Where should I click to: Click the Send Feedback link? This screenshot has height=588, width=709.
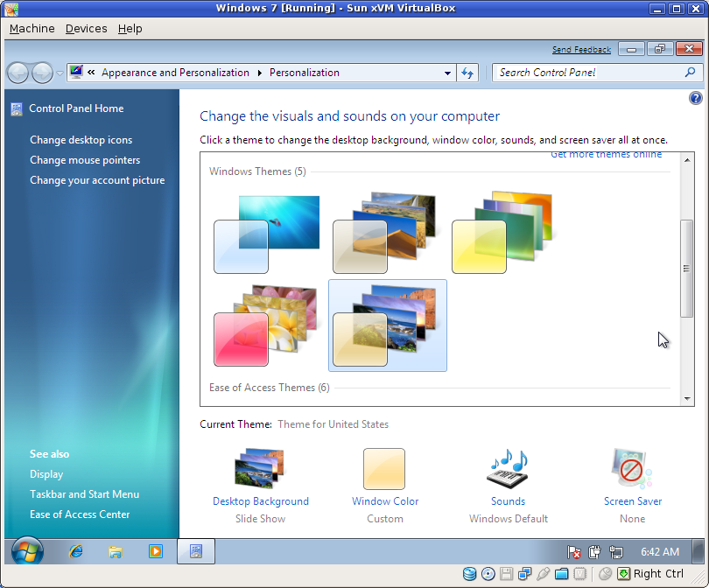581,50
